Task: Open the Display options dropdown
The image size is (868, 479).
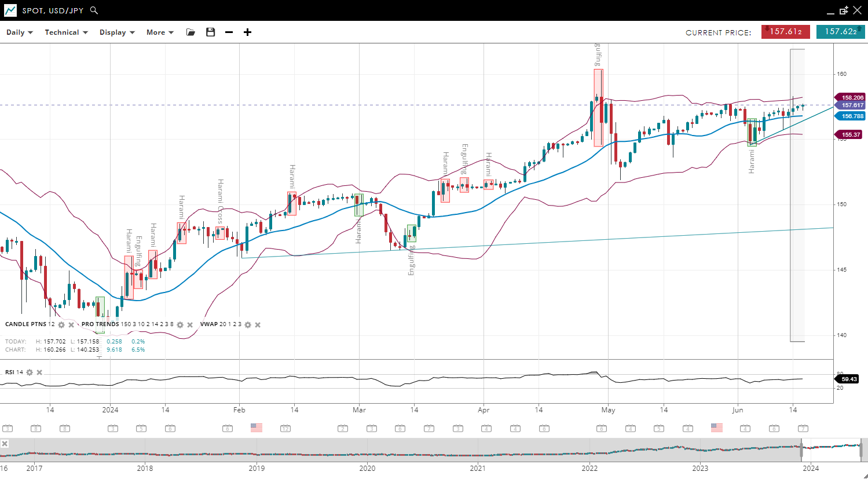Action: [117, 32]
